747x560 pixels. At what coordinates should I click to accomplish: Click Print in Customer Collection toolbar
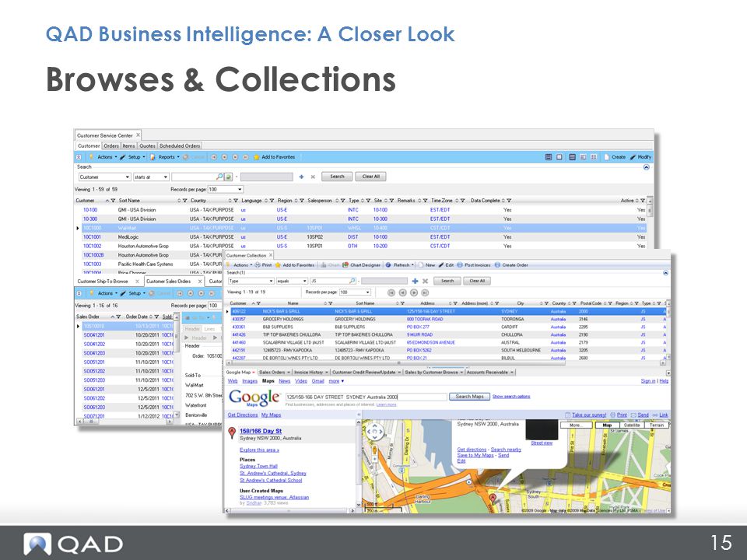pos(263,265)
